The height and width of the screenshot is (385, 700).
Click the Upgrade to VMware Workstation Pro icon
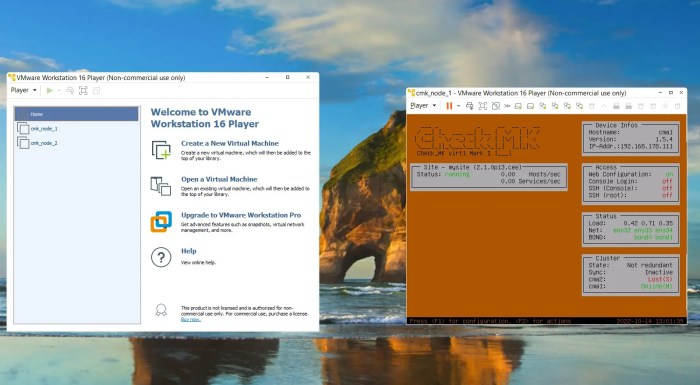(161, 222)
